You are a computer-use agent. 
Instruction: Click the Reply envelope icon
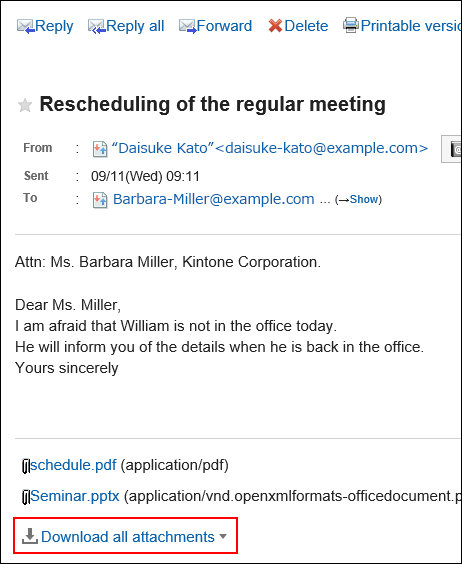tap(26, 27)
